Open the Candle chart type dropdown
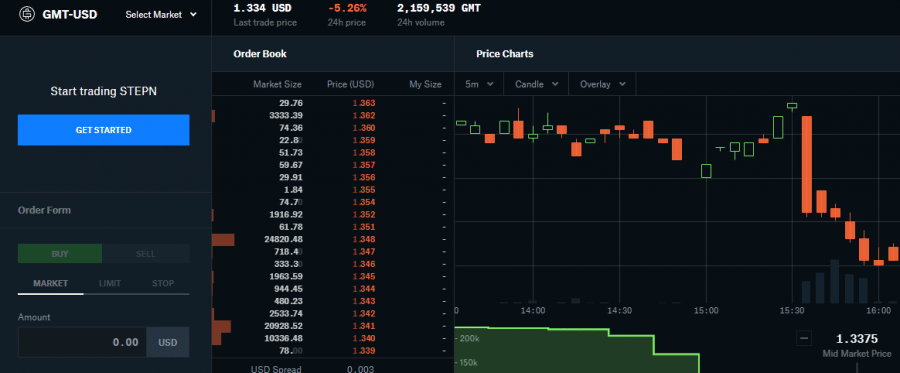Viewport: 900px width, 373px height. [x=536, y=84]
